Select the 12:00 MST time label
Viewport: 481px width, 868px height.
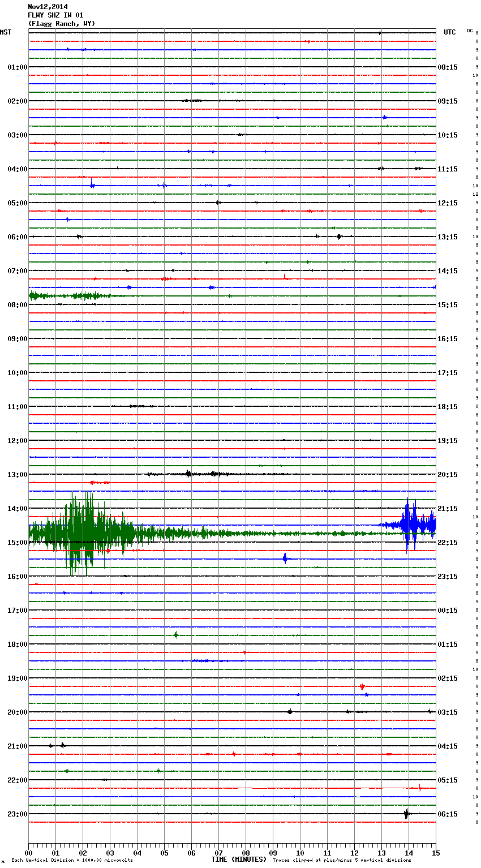pos(17,441)
